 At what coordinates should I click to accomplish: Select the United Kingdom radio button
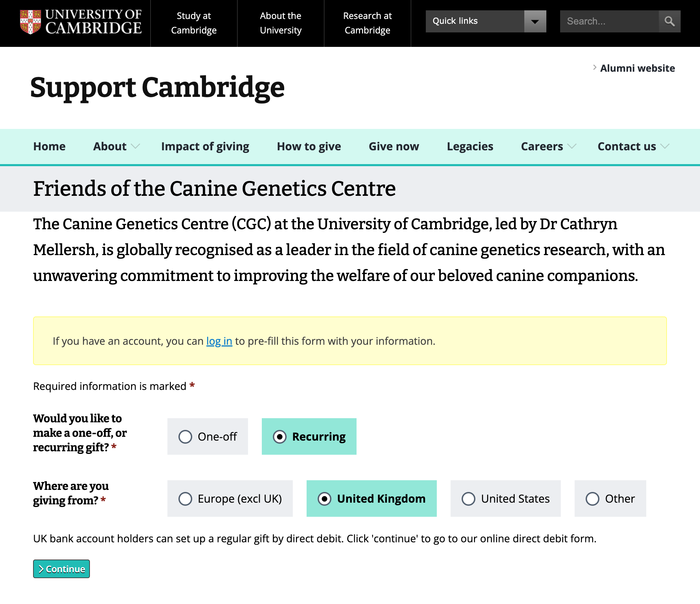(x=325, y=499)
